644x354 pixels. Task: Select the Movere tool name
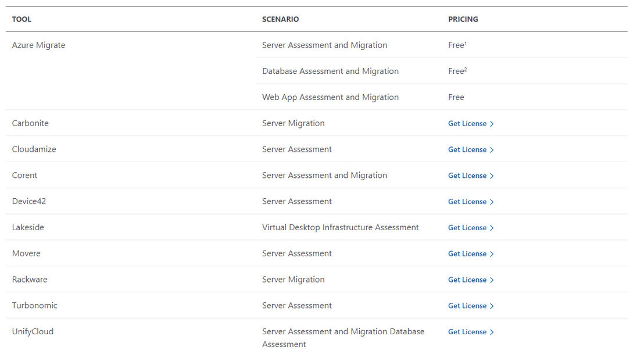(x=26, y=253)
